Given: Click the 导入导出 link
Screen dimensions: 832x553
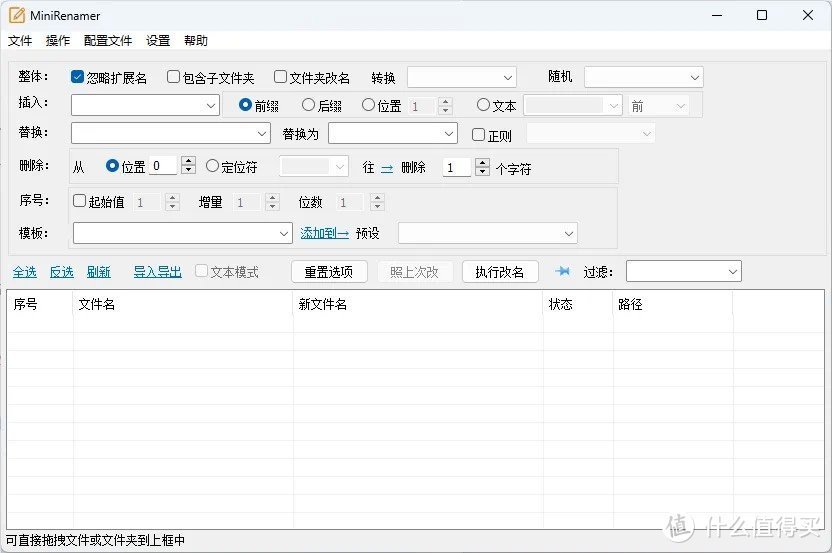Looking at the screenshot, I should coord(158,272).
